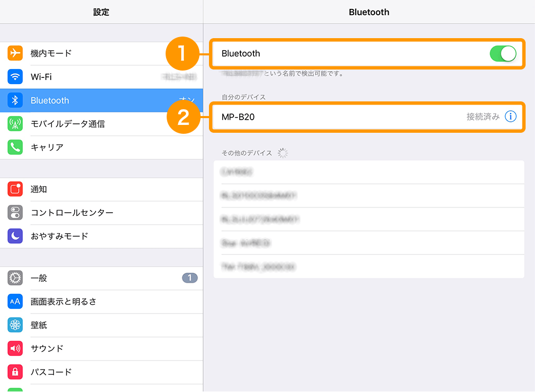Open MP-B20 info details button
This screenshot has width=535, height=392.
click(510, 117)
